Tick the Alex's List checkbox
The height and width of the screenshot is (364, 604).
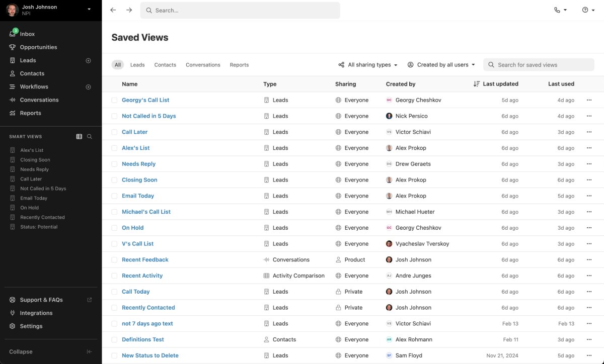coord(114,148)
